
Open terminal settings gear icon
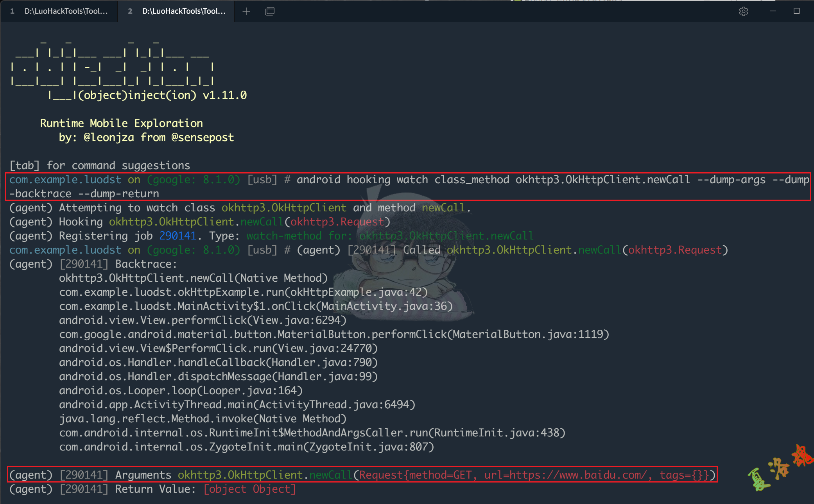744,11
